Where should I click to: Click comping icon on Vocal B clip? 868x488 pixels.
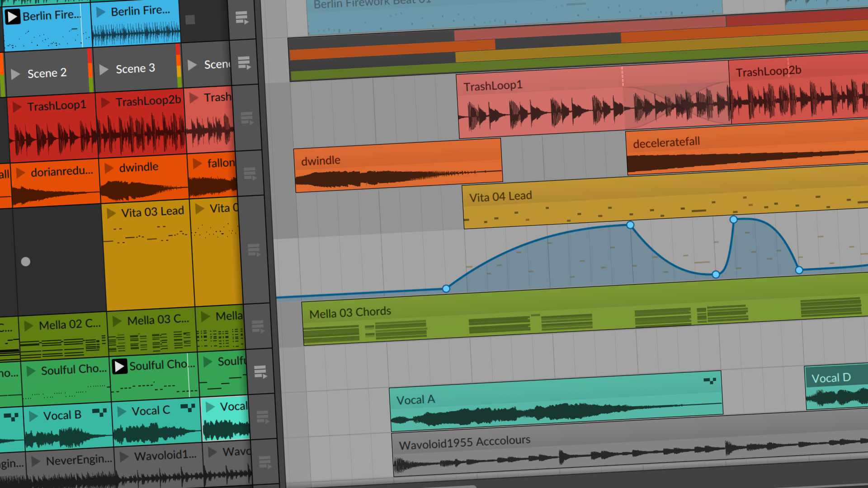[99, 412]
